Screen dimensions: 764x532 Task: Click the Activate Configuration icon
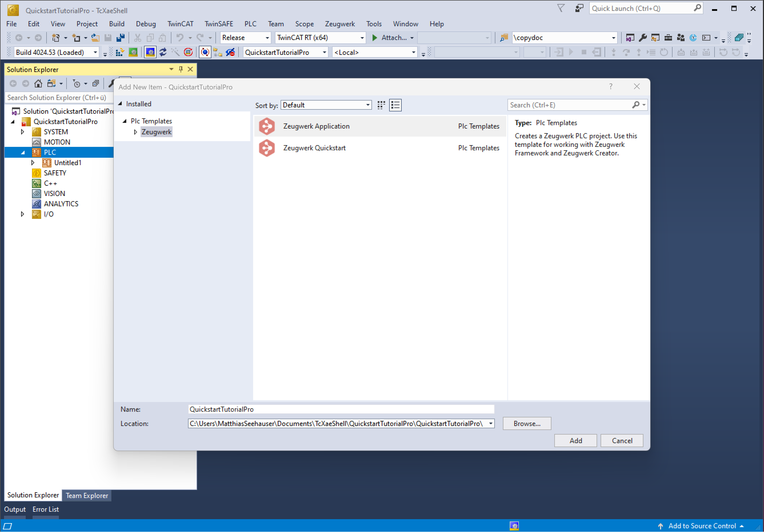pyautogui.click(x=120, y=52)
